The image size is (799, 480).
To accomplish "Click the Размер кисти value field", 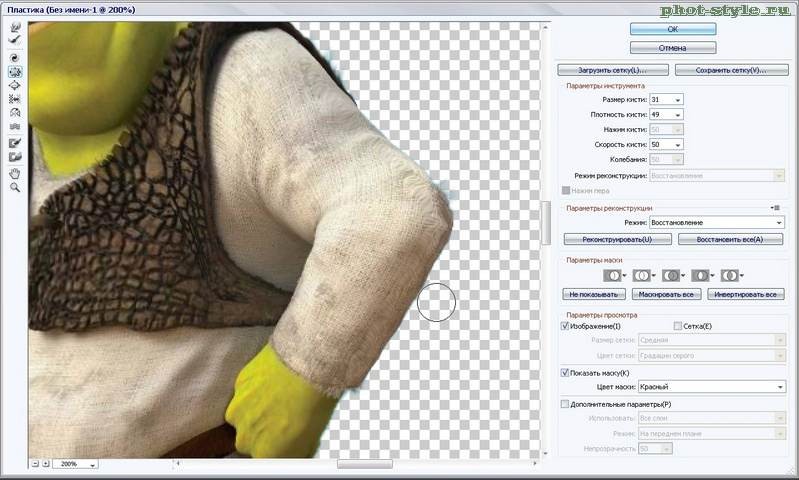I will point(661,100).
